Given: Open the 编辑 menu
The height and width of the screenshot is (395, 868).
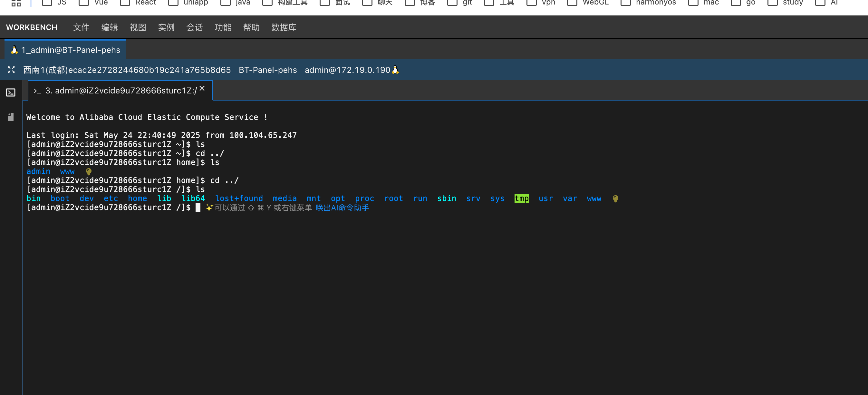Looking at the screenshot, I should (x=110, y=27).
